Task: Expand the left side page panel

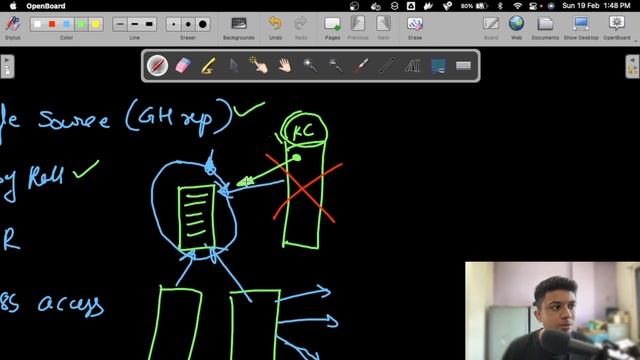Action: tap(7, 66)
